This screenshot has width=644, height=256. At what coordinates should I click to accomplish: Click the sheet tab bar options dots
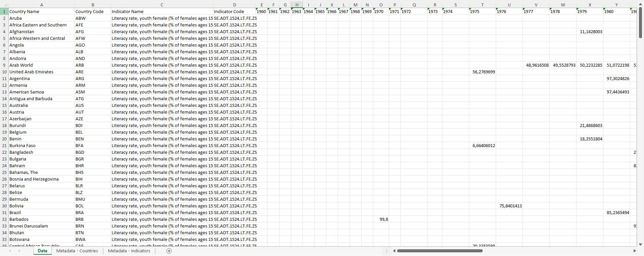point(386,251)
